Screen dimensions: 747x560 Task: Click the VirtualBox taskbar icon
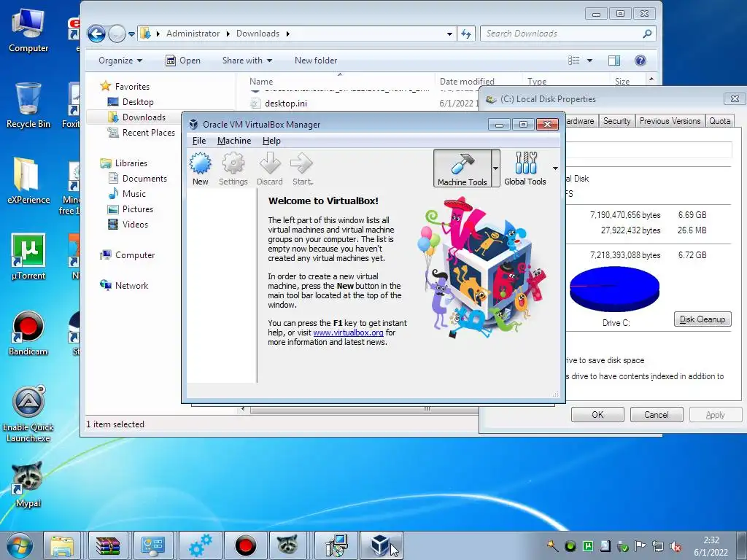(x=381, y=545)
